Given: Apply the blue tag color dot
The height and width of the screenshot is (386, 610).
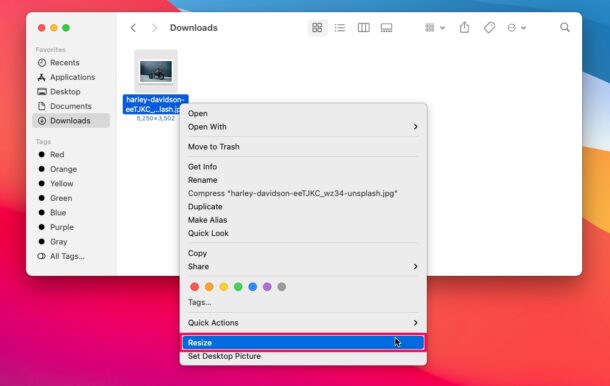Looking at the screenshot, I should coord(252,287).
